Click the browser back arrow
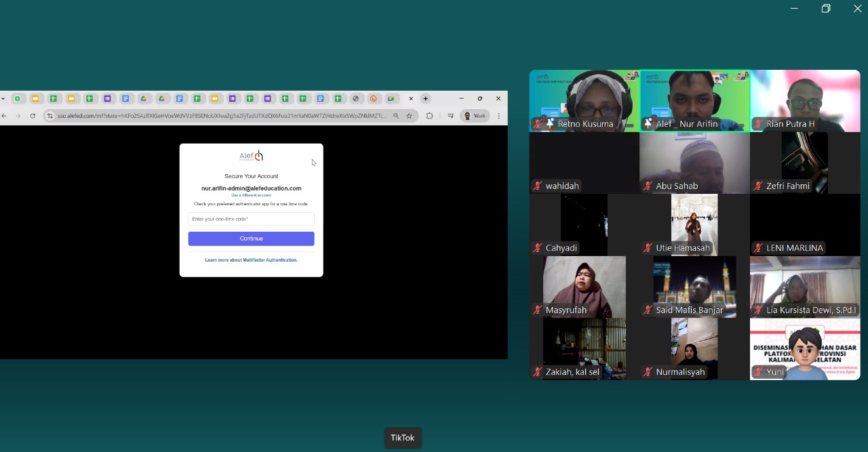 [x=4, y=116]
